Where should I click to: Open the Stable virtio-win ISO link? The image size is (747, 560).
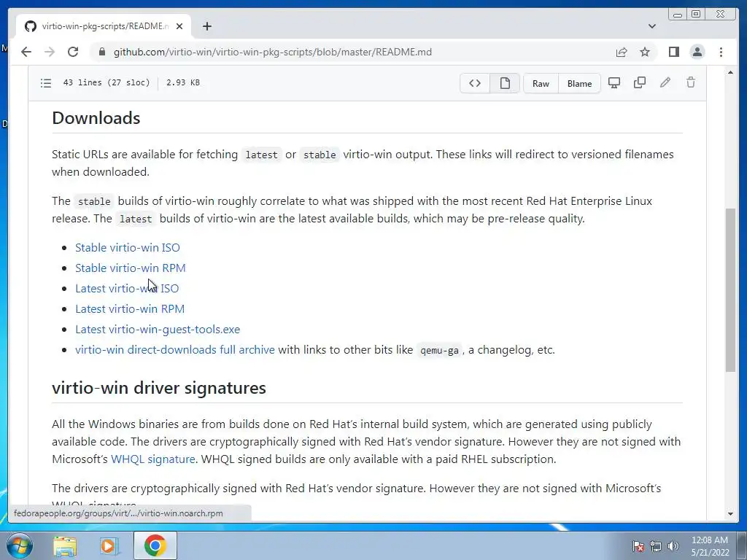click(128, 248)
